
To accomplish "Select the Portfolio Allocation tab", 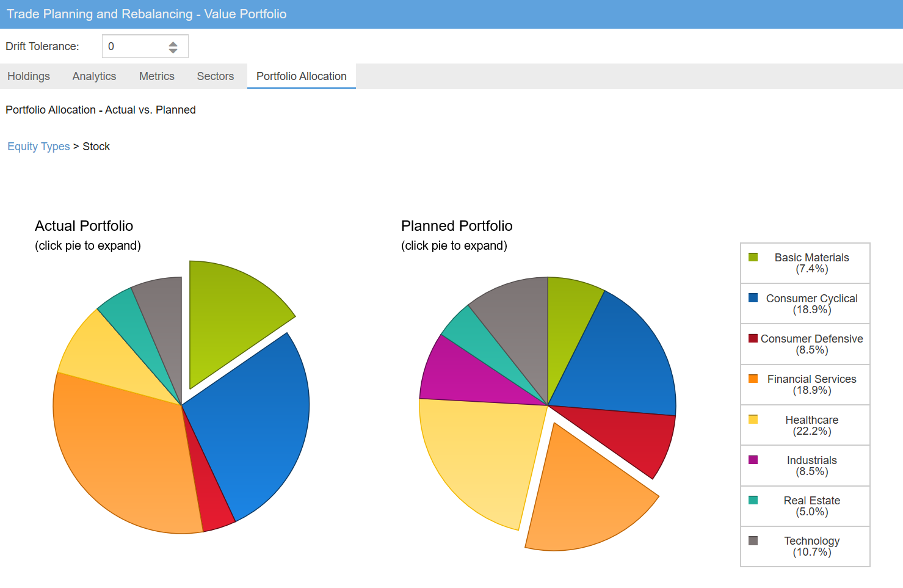I will (302, 76).
